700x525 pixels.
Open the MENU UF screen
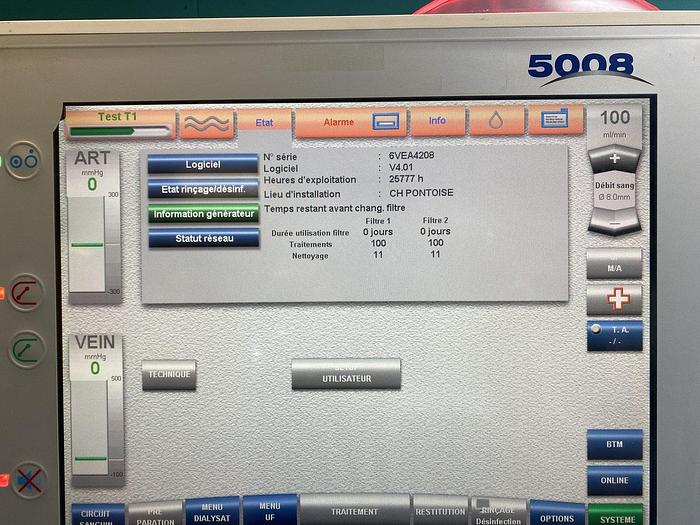270,510
